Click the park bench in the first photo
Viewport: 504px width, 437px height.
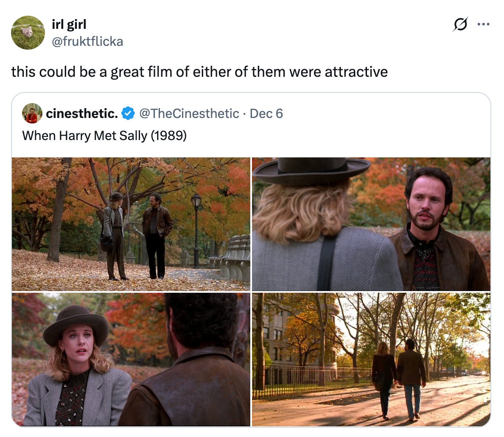pos(229,257)
